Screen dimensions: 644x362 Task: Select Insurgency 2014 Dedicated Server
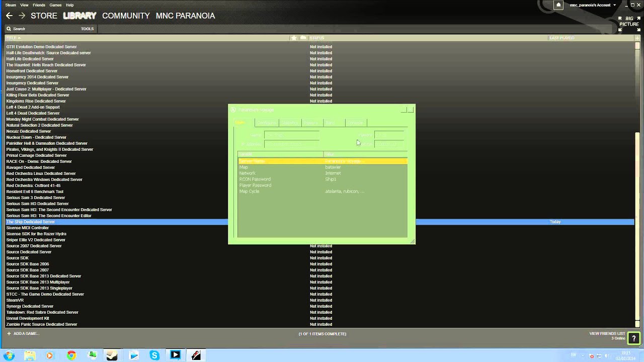pos(37,77)
